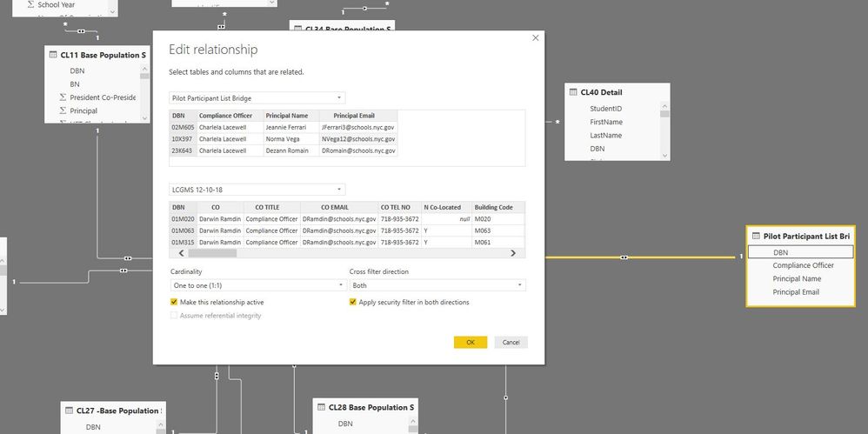Click CL40 Detail scroll-down arrow
This screenshot has width=868, height=434.
[664, 156]
